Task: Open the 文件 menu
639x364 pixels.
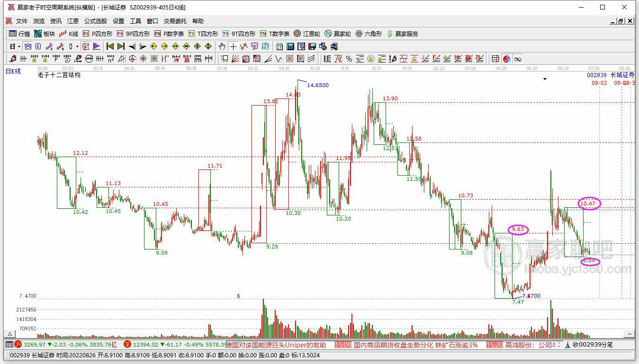Action: [22, 21]
